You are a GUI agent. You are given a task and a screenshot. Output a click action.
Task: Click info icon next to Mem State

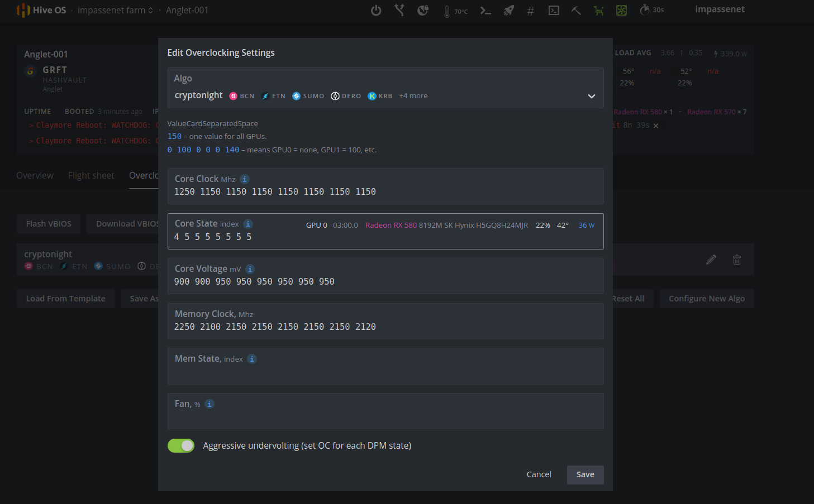(x=252, y=359)
